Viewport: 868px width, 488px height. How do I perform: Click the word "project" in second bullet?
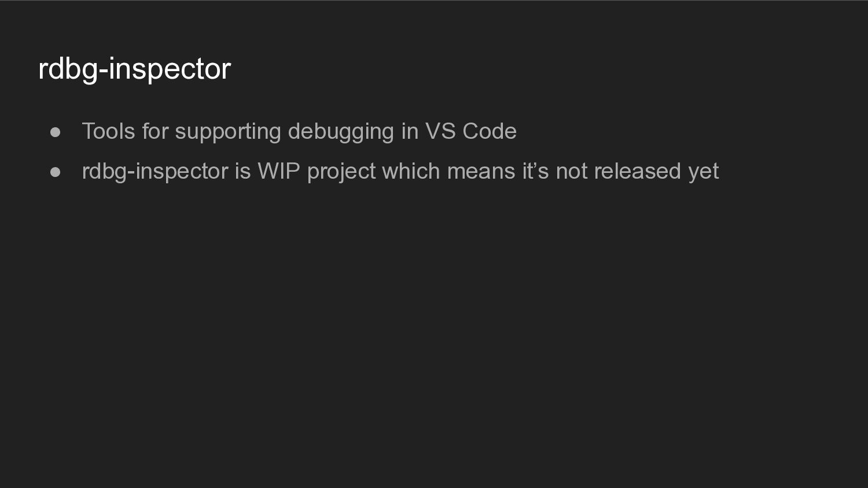click(x=341, y=172)
